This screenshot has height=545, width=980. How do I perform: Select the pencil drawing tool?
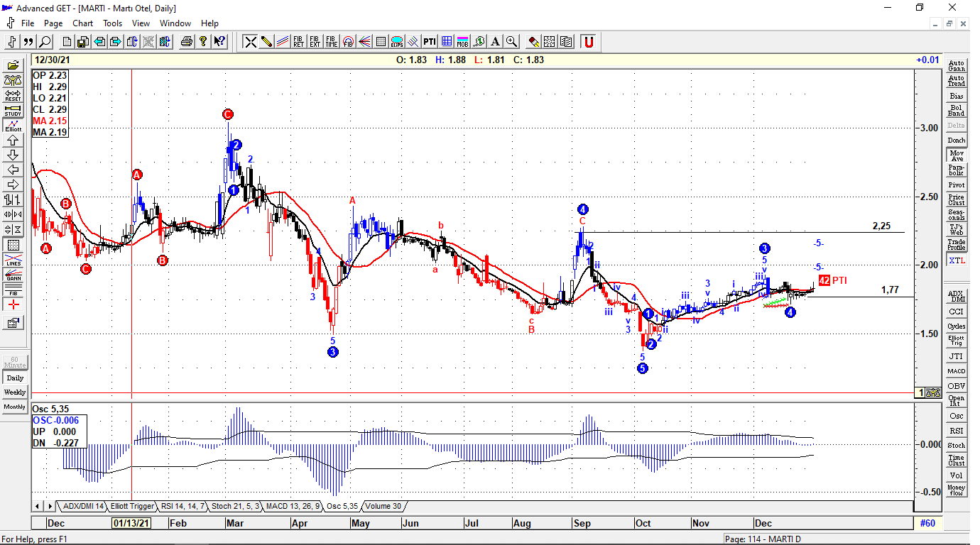(x=267, y=41)
